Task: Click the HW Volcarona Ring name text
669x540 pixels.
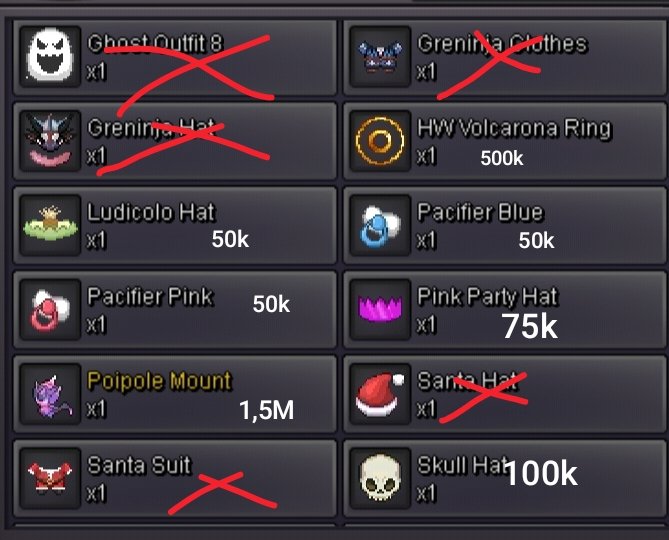Action: 515,128
